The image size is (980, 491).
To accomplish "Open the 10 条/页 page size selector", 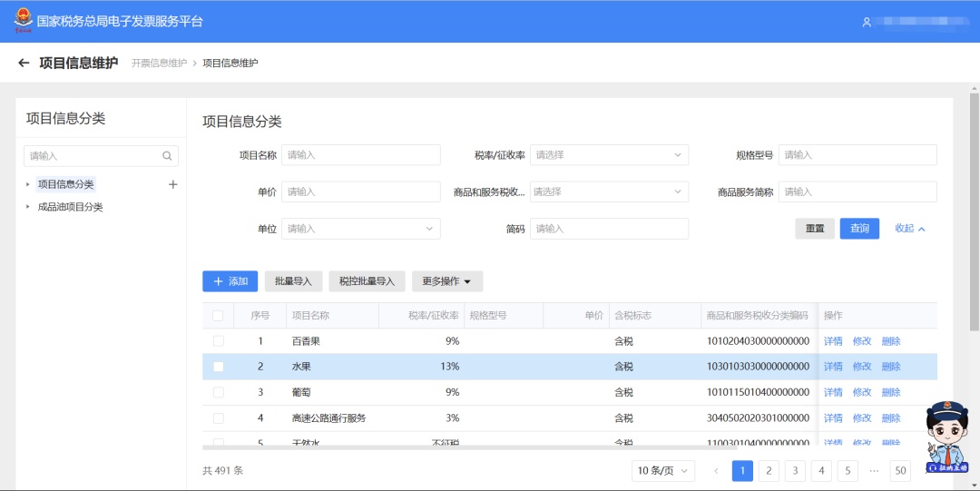I will coord(663,470).
